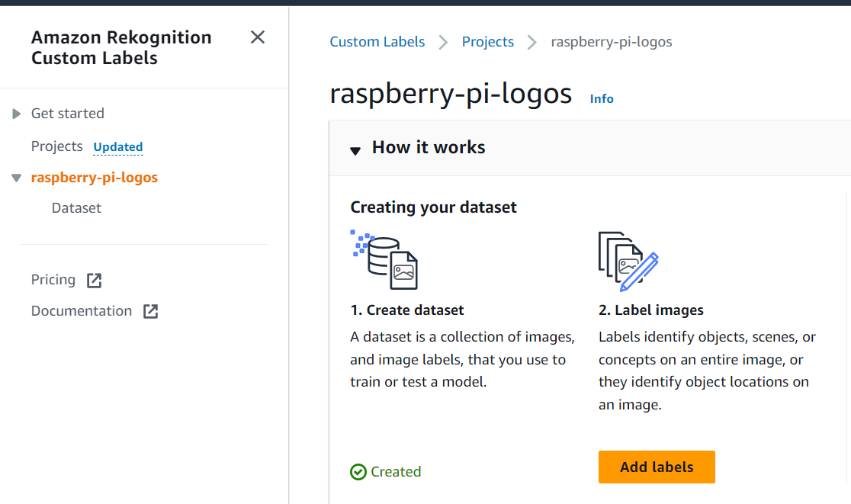
Task: Open the Pricing link
Action: [53, 280]
